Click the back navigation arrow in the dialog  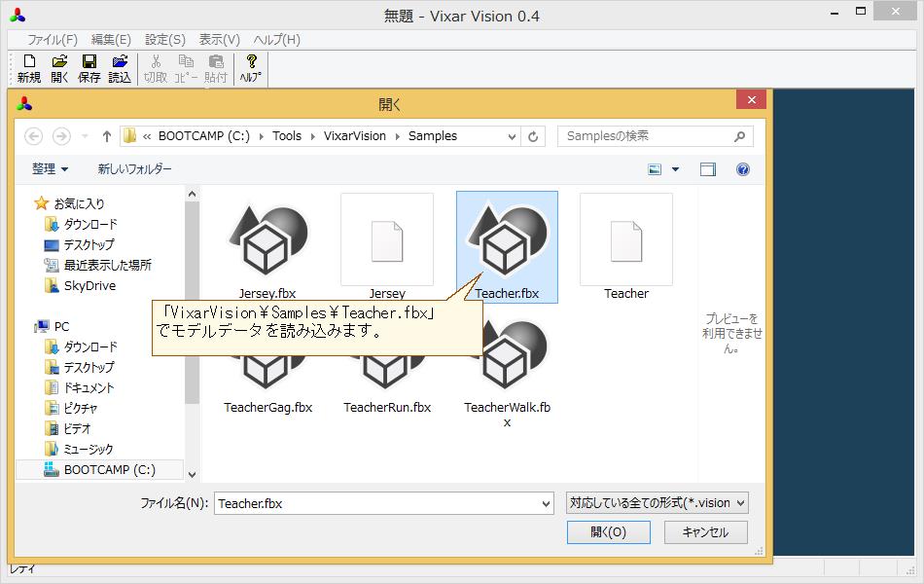[x=33, y=135]
